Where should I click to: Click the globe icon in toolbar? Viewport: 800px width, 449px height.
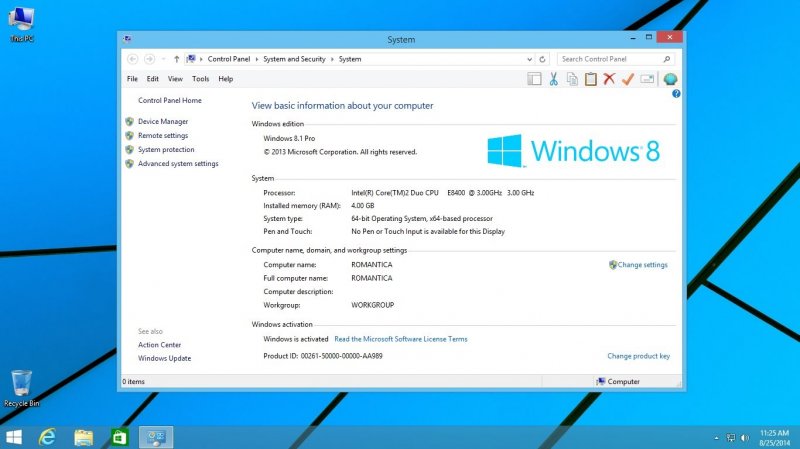(x=670, y=79)
